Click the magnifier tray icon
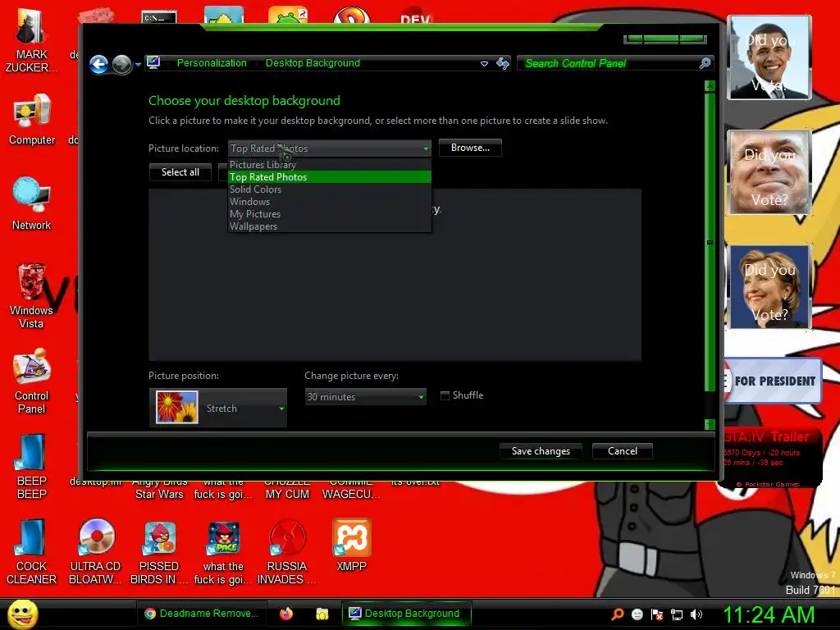The height and width of the screenshot is (630, 840). [x=618, y=614]
